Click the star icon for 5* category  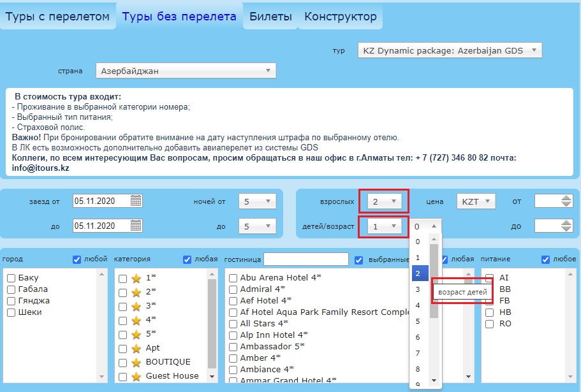tap(135, 334)
